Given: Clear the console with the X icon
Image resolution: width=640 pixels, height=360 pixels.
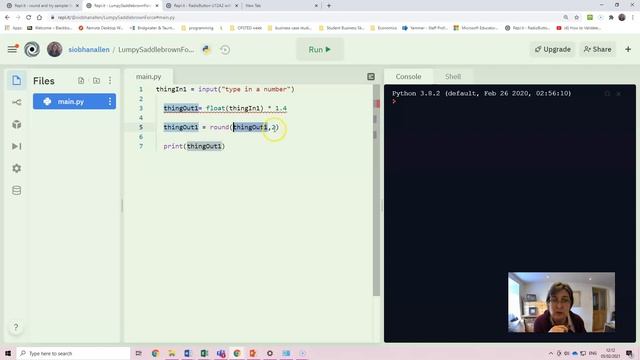Looking at the screenshot, I should pyautogui.click(x=618, y=93).
